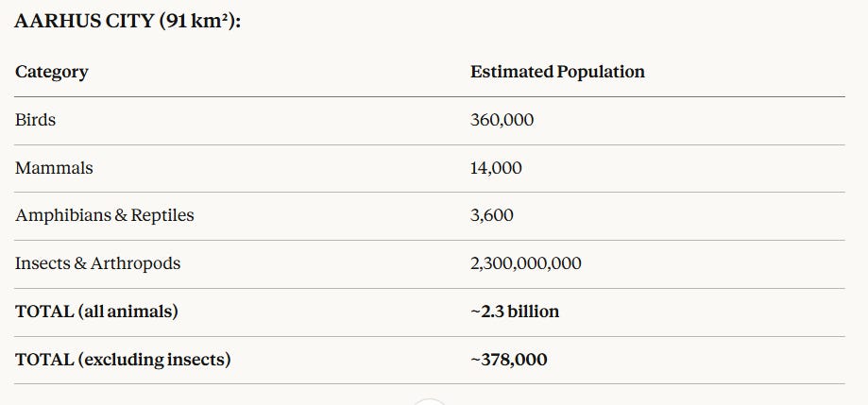This screenshot has width=868, height=405.
Task: Click the Mammals row label
Action: point(54,168)
